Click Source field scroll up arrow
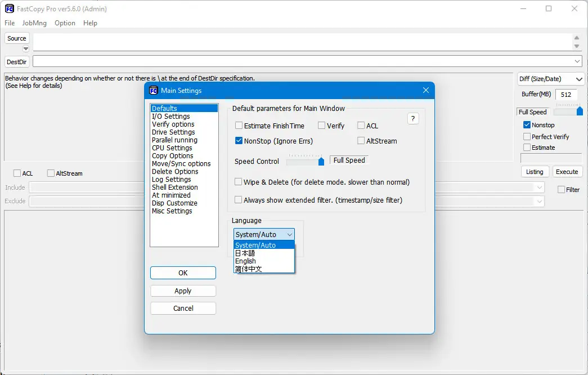This screenshot has height=375, width=588. pyautogui.click(x=577, y=38)
